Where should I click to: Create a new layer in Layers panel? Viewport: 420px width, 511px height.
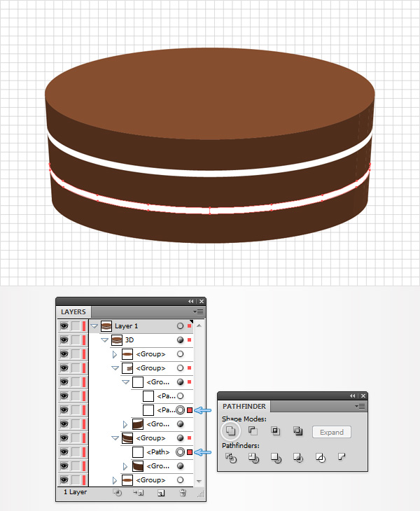(161, 493)
